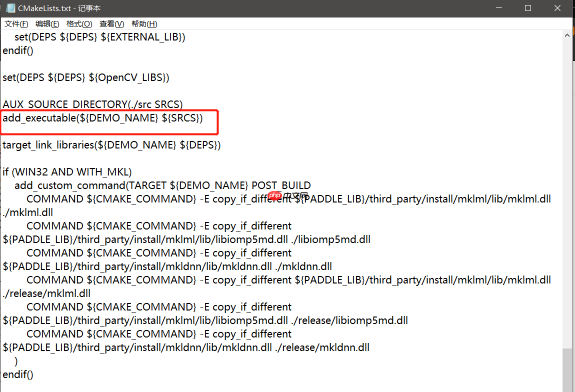Open the 编辑(E) menu
The width and height of the screenshot is (575, 392).
coord(47,24)
